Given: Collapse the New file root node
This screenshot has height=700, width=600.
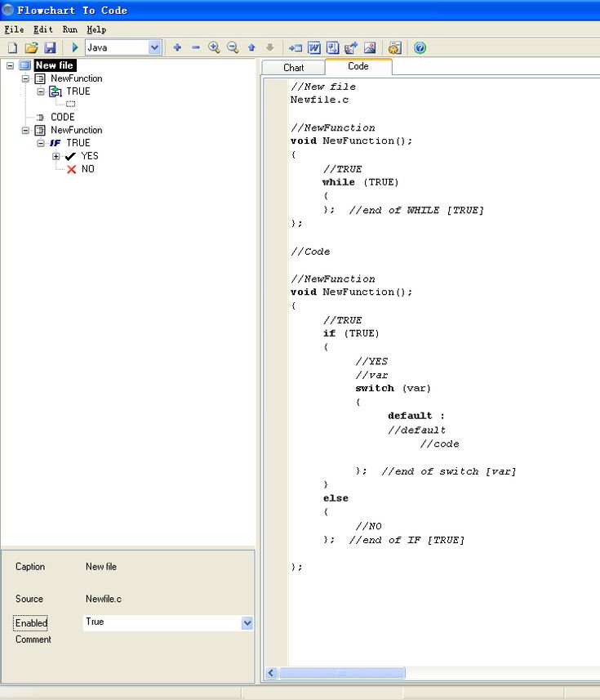Looking at the screenshot, I should (x=10, y=65).
